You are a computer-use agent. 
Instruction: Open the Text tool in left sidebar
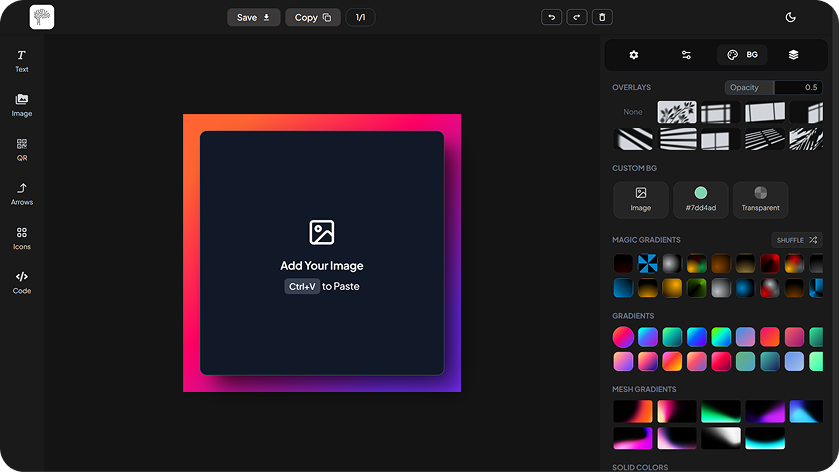tap(21, 61)
